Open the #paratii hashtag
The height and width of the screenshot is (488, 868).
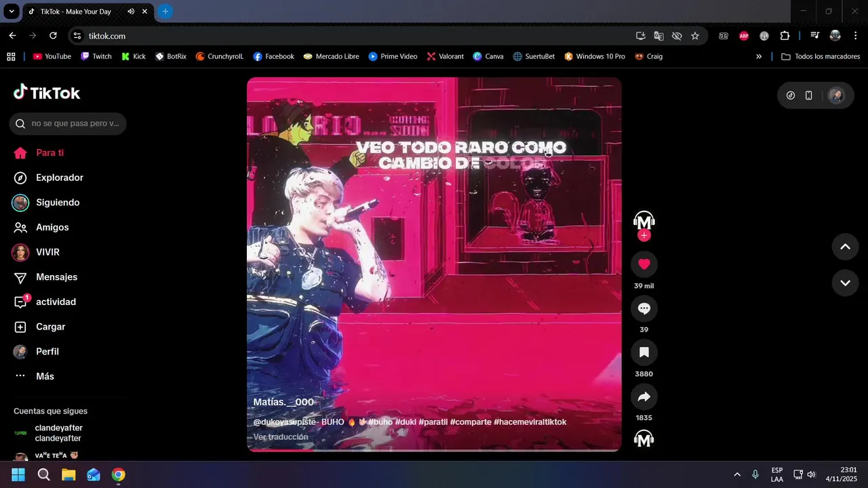click(x=433, y=422)
